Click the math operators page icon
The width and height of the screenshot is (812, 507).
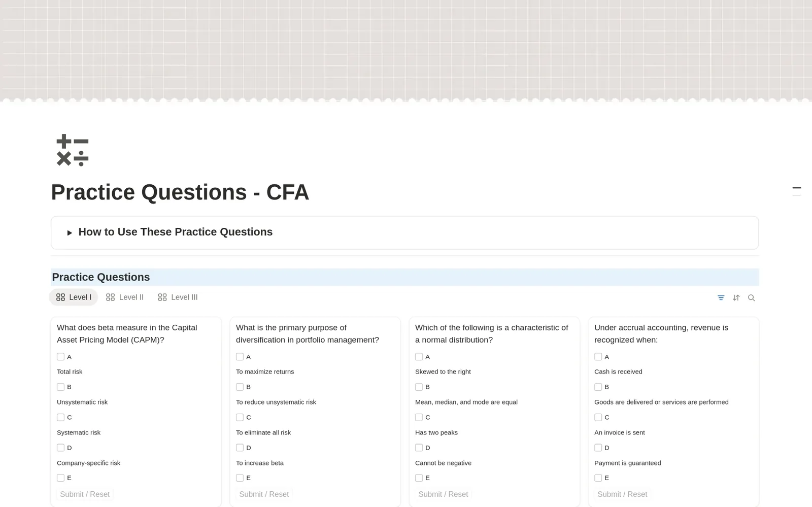[x=73, y=150]
